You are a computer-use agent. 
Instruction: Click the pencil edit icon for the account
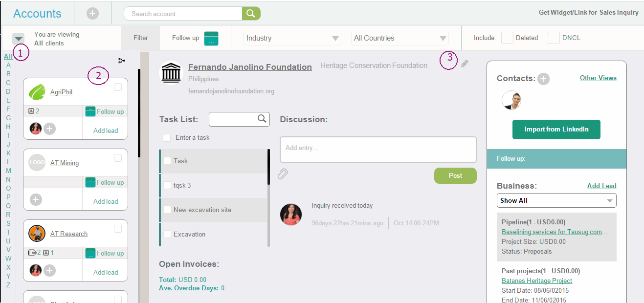tap(465, 64)
